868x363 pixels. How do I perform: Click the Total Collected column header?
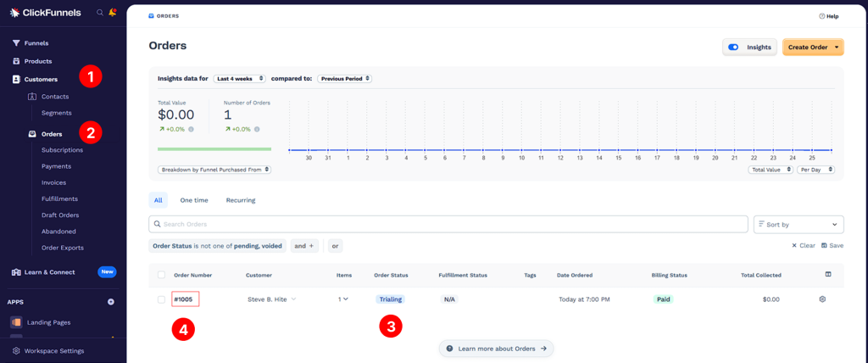pos(761,275)
